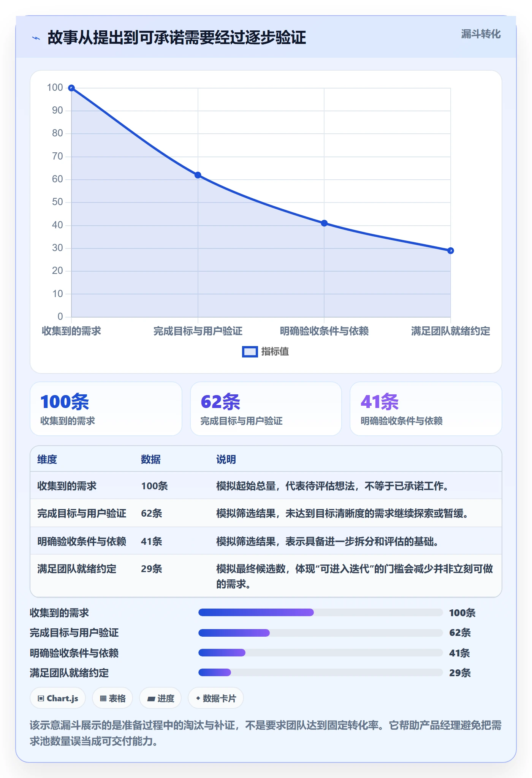Screen dimensions: 532x778
Task: Click the title 故事从提出到可承诺需要经过逐步验证
Action: (177, 38)
